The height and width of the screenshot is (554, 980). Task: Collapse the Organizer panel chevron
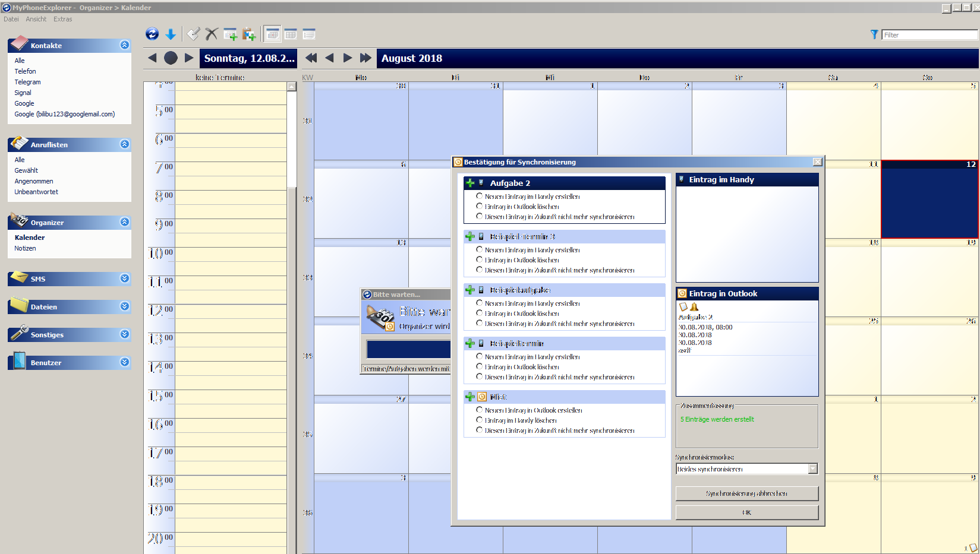tap(124, 222)
